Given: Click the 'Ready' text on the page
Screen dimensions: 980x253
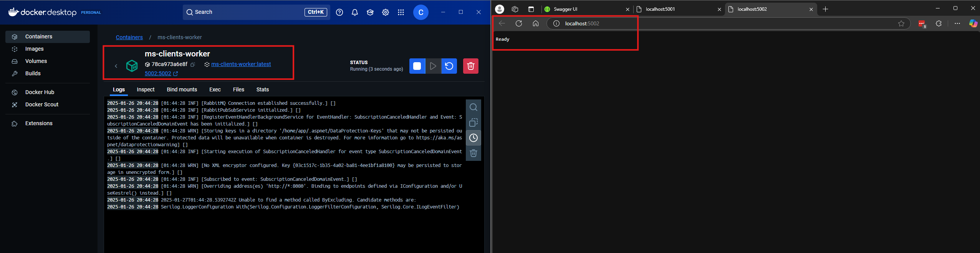Looking at the screenshot, I should (502, 39).
